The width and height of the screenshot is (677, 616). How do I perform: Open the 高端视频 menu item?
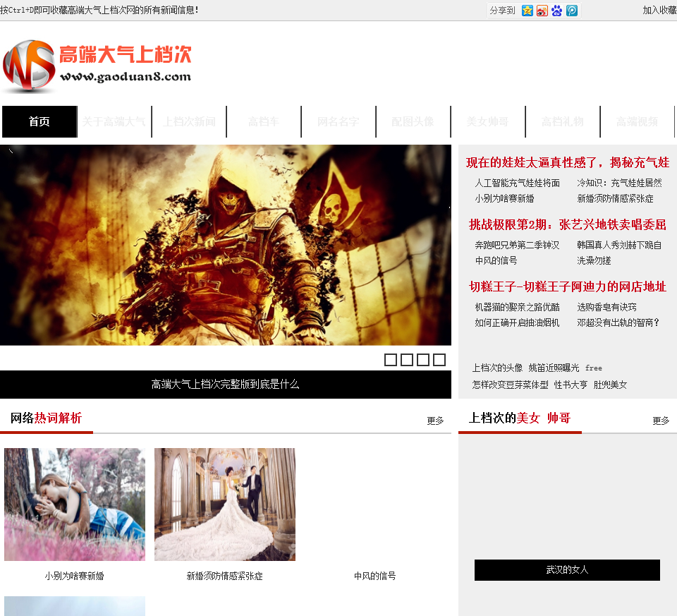click(638, 121)
